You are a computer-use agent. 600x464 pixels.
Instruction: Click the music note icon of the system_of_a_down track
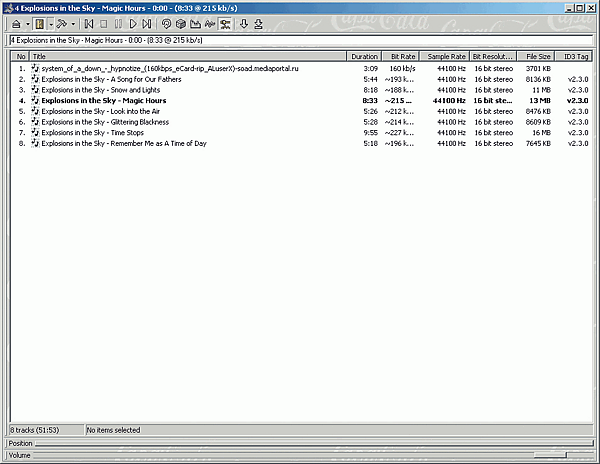(35, 68)
